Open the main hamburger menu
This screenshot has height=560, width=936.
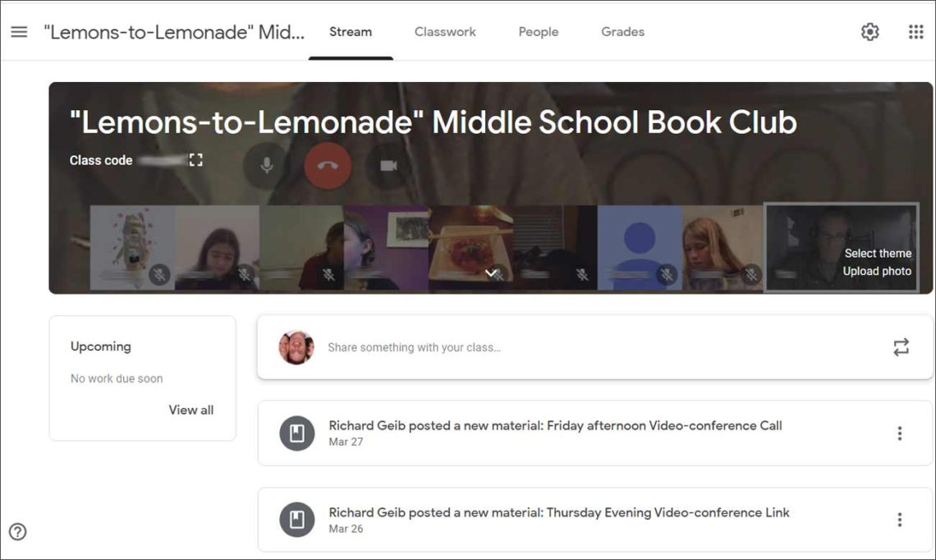(x=19, y=32)
